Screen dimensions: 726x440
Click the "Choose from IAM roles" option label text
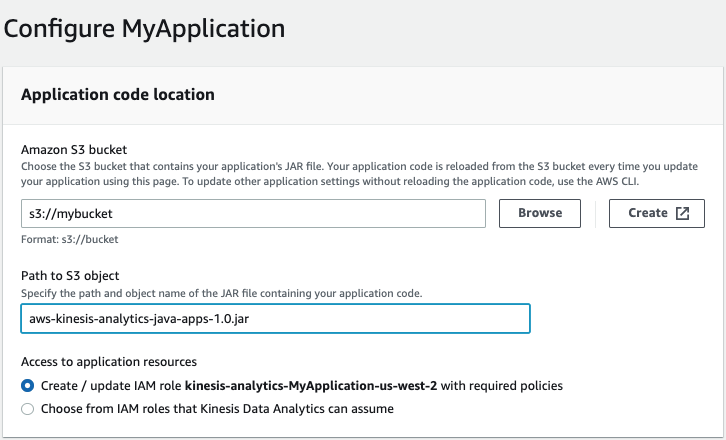217,408
